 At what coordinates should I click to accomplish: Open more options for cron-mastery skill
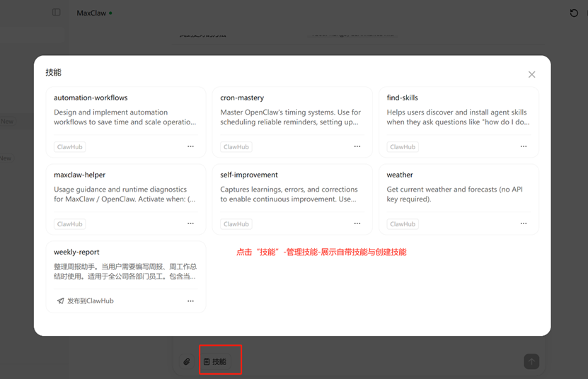pos(357,146)
